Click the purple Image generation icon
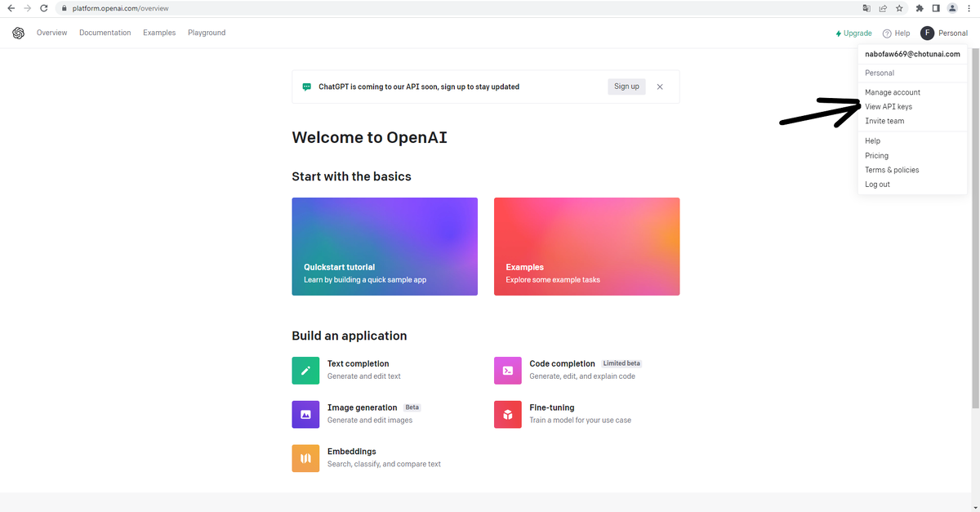The image size is (980, 512). pyautogui.click(x=305, y=414)
